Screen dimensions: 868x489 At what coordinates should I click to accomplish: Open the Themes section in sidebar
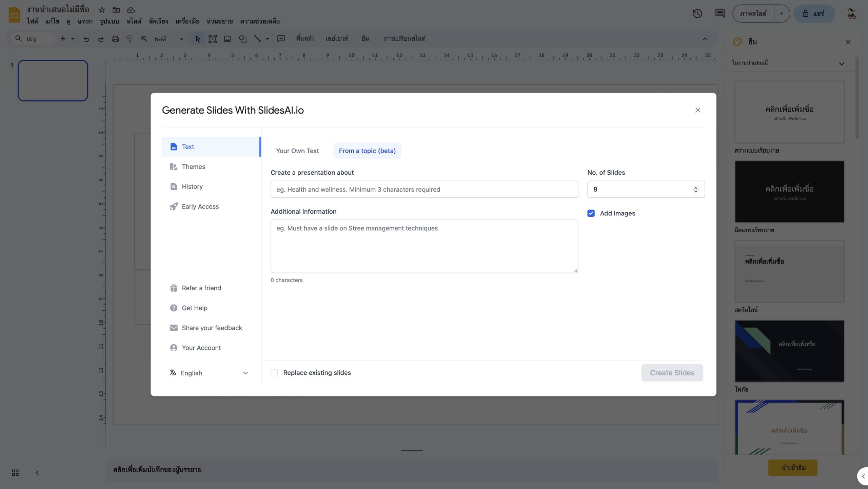click(193, 167)
